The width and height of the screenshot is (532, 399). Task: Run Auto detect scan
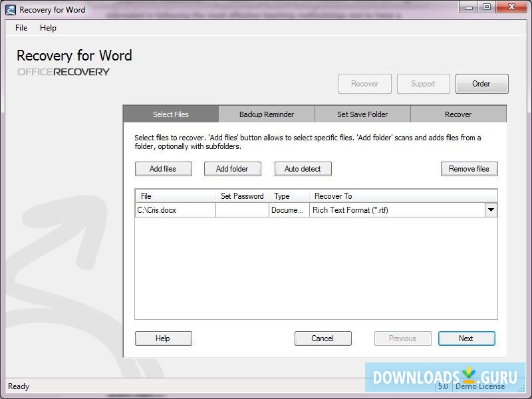click(x=303, y=168)
